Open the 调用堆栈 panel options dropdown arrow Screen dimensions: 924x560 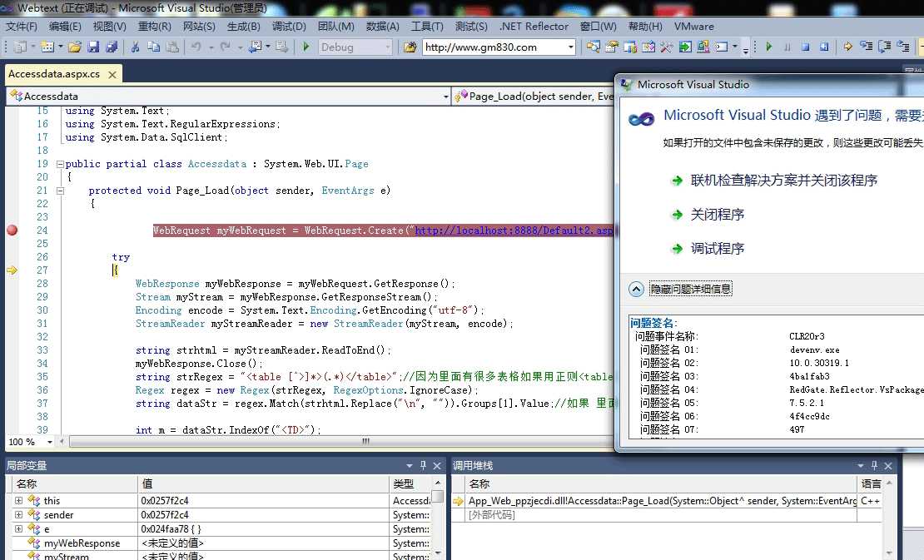pyautogui.click(x=861, y=466)
